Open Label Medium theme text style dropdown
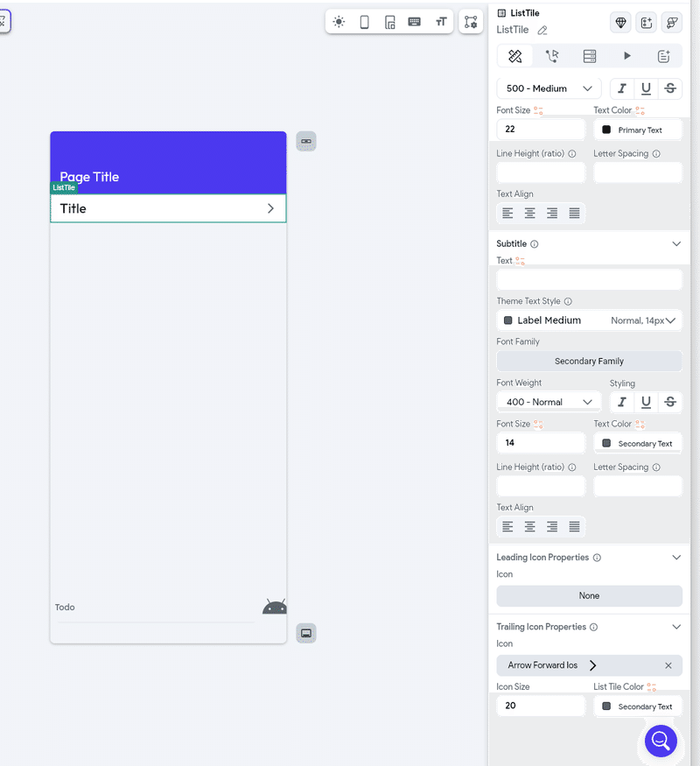 [x=589, y=320]
